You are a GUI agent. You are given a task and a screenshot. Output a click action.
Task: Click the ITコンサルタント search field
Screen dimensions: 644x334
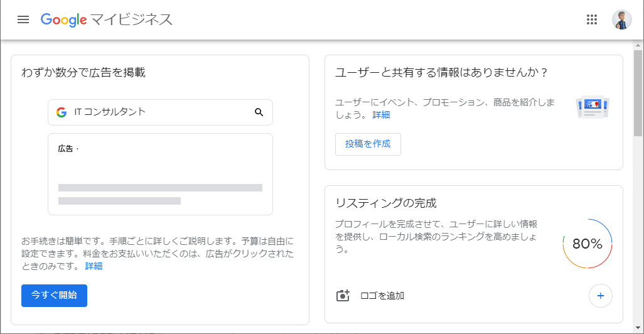(160, 112)
